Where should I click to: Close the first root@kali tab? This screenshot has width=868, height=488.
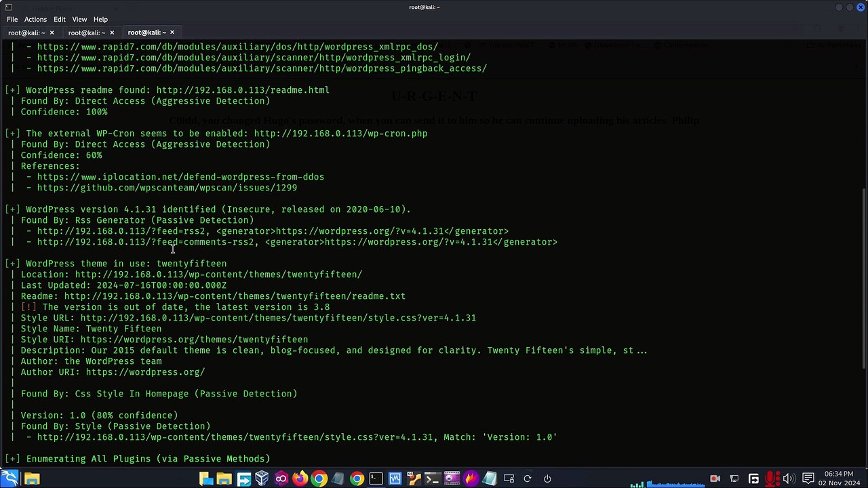click(52, 33)
